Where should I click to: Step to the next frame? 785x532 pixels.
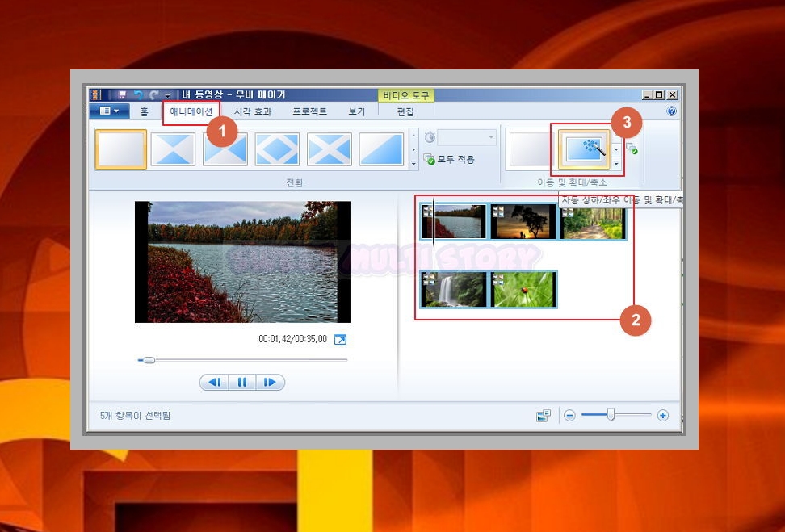point(271,383)
